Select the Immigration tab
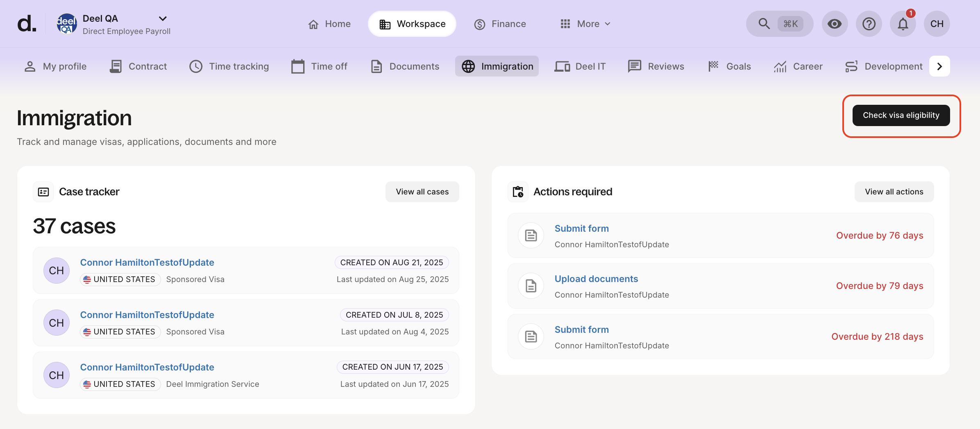 [497, 66]
